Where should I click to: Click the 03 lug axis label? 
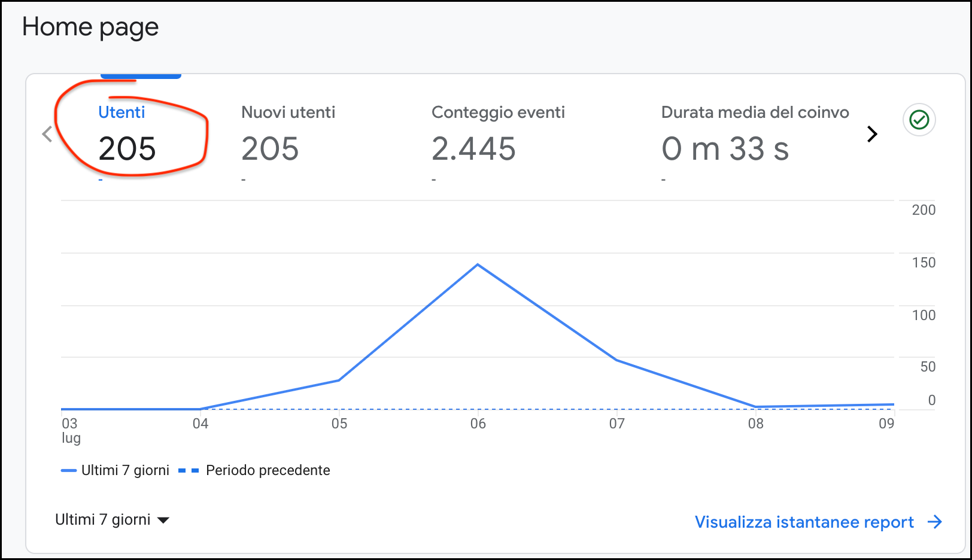point(71,430)
